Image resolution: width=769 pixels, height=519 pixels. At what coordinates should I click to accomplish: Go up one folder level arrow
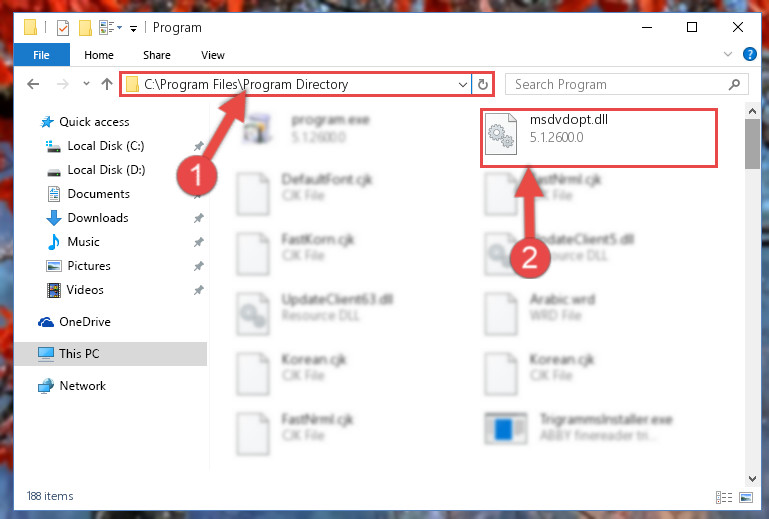107,84
